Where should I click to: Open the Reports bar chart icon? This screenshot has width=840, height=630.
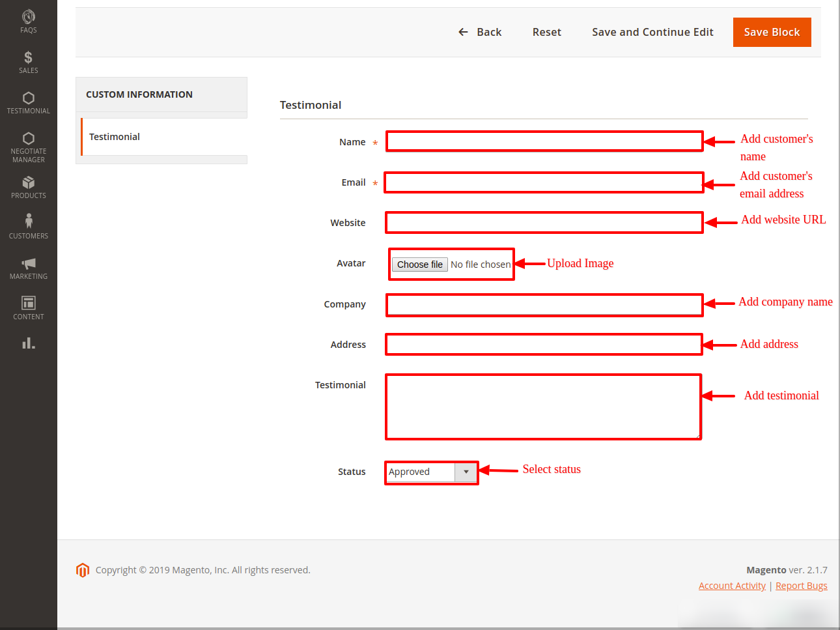point(28,343)
